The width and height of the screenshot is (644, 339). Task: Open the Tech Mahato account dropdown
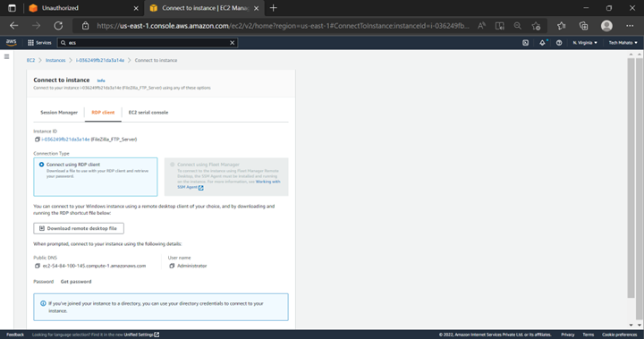(623, 43)
